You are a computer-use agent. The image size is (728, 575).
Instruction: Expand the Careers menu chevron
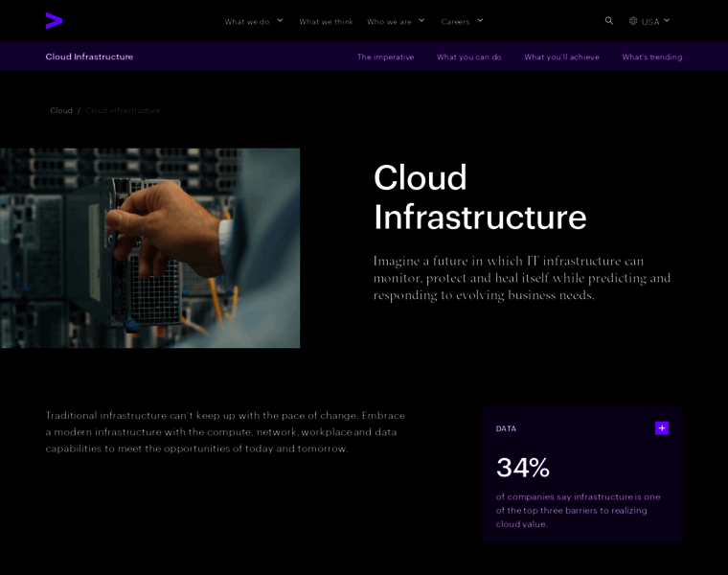pos(480,20)
